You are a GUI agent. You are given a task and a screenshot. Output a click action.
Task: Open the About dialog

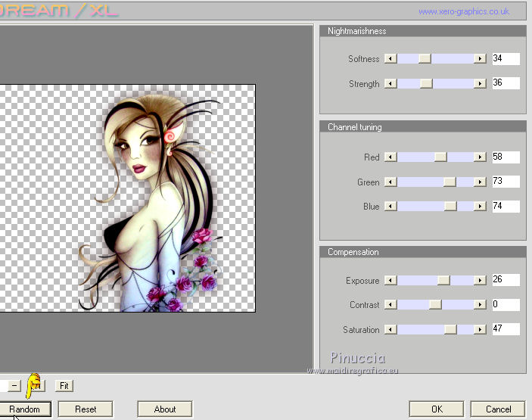point(165,409)
